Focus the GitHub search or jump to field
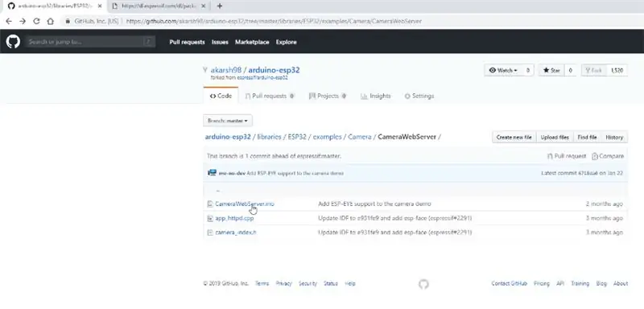644x309 pixels. pos(90,42)
